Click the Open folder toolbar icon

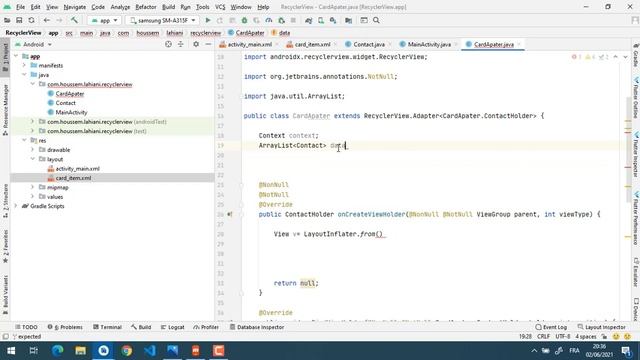(x=7, y=20)
